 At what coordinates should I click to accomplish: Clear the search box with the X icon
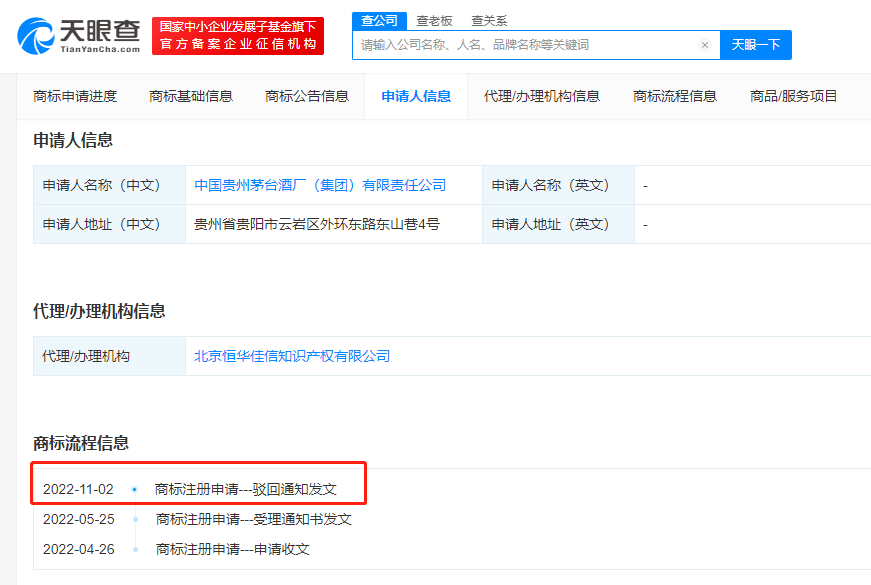click(x=704, y=45)
